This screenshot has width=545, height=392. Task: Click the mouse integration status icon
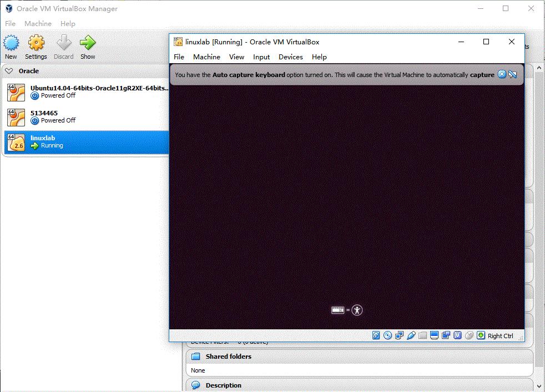[469, 335]
